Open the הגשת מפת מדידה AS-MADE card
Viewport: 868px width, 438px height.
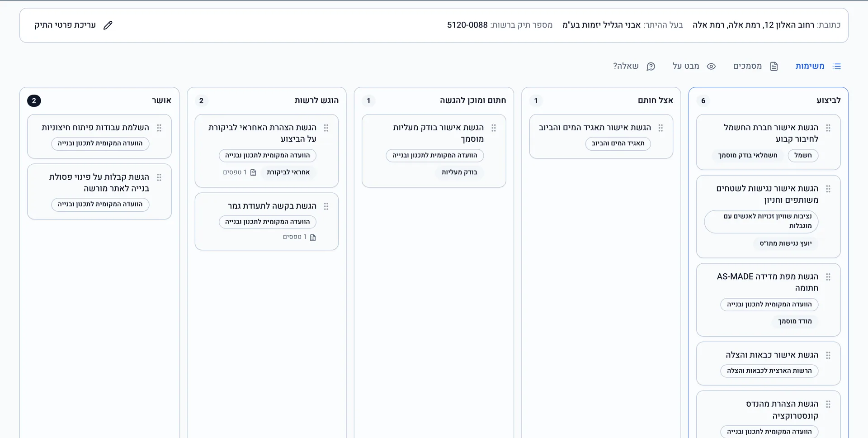(768, 300)
